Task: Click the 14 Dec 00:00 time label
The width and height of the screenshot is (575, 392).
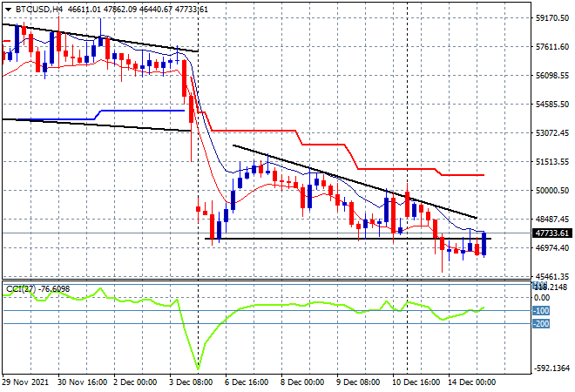Action: pyautogui.click(x=471, y=382)
